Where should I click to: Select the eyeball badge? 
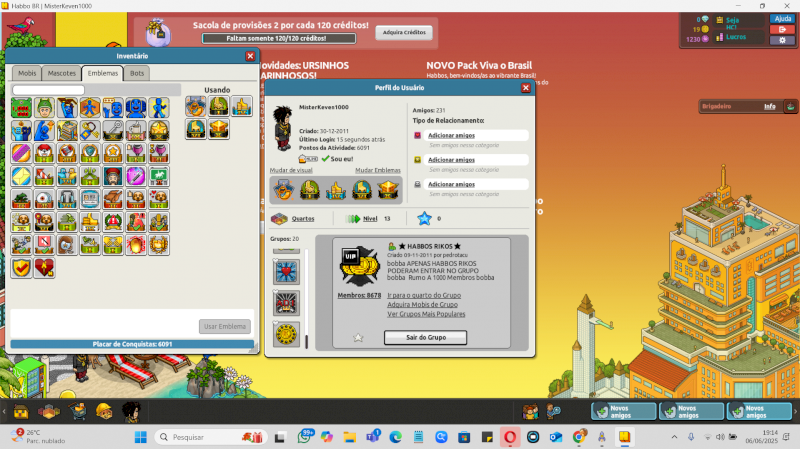point(44,199)
